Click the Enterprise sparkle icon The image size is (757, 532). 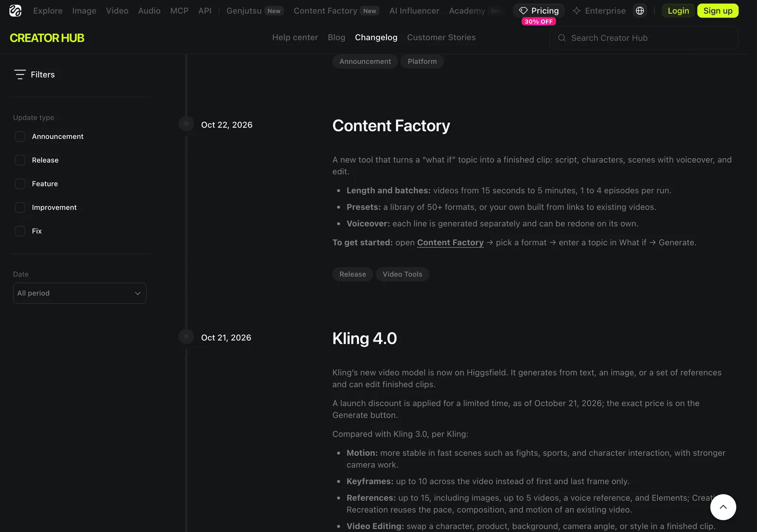(576, 10)
